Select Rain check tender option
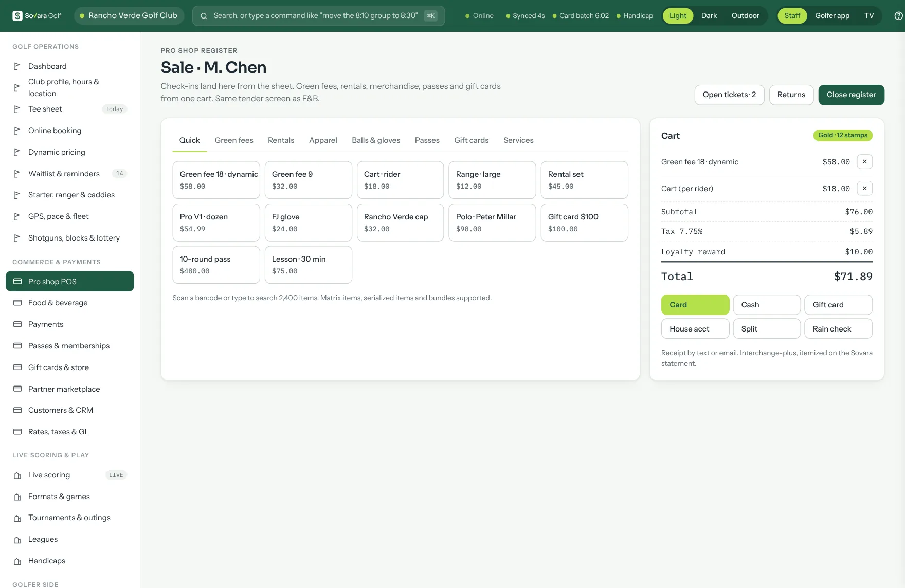This screenshot has width=905, height=588. pyautogui.click(x=838, y=329)
